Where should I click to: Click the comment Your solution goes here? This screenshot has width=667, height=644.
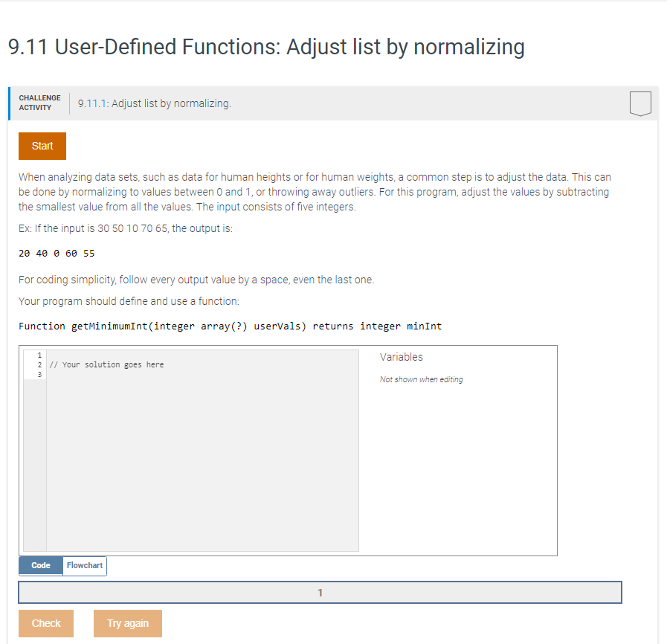[107, 364]
